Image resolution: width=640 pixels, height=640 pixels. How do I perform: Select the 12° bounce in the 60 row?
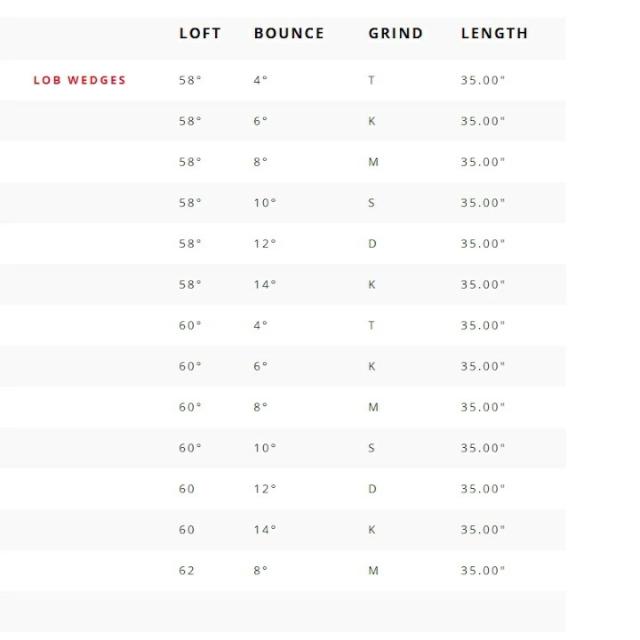click(x=265, y=489)
